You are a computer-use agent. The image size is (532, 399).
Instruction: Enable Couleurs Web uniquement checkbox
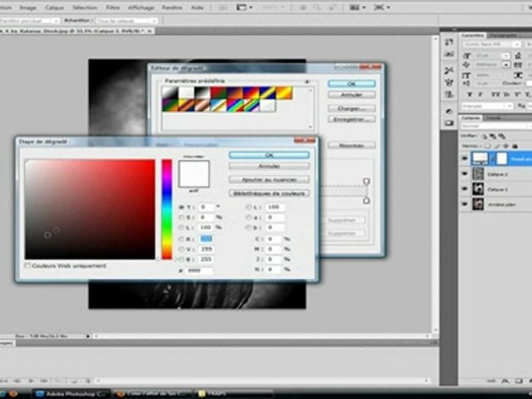pos(28,265)
